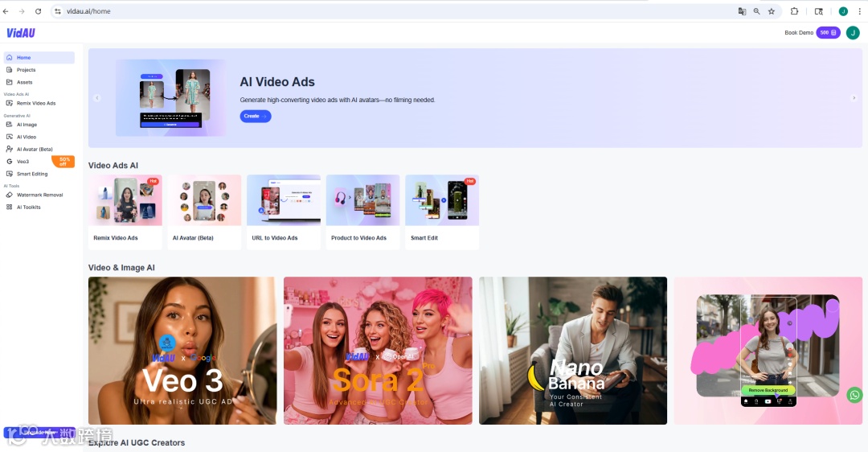Image resolution: width=868 pixels, height=452 pixels.
Task: Open Smart Editing in sidebar
Action: (39, 174)
